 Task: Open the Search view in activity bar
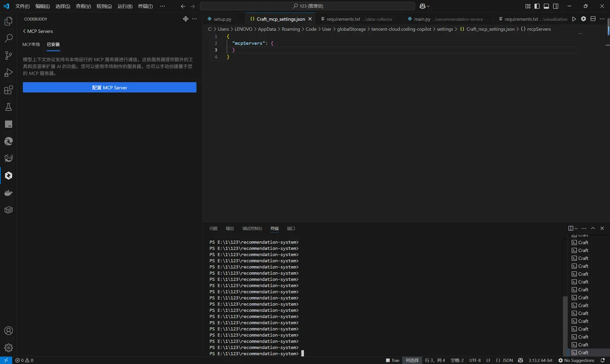coord(8,38)
